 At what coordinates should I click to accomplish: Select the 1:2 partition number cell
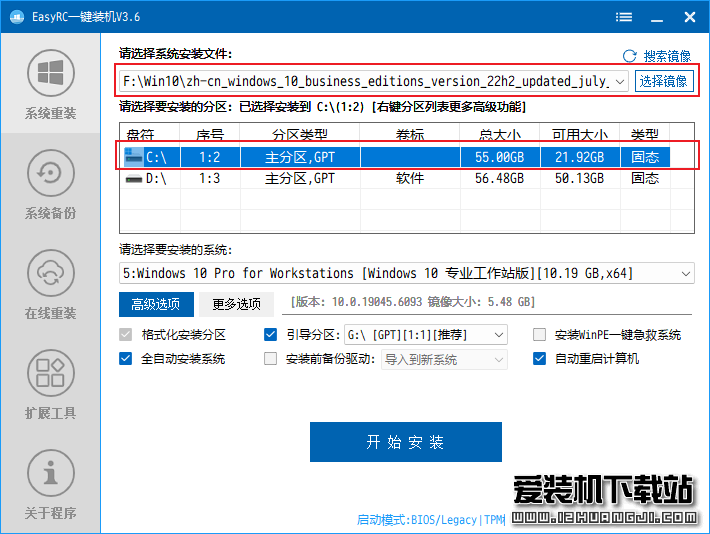tap(210, 157)
